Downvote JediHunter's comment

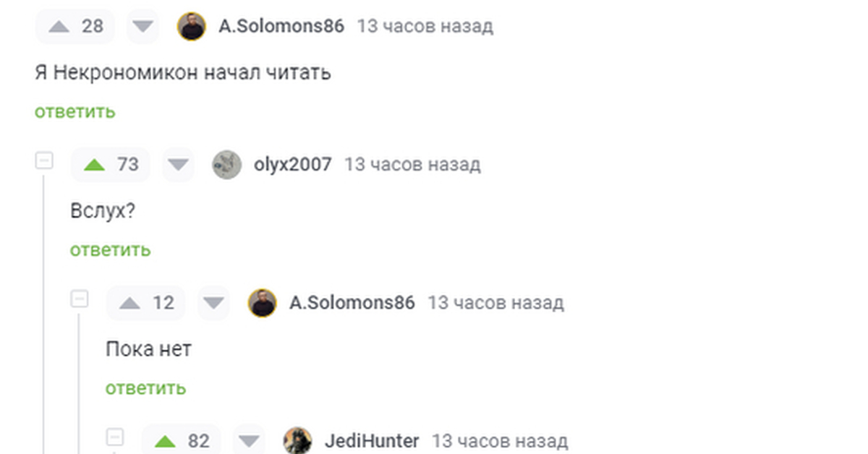249,441
